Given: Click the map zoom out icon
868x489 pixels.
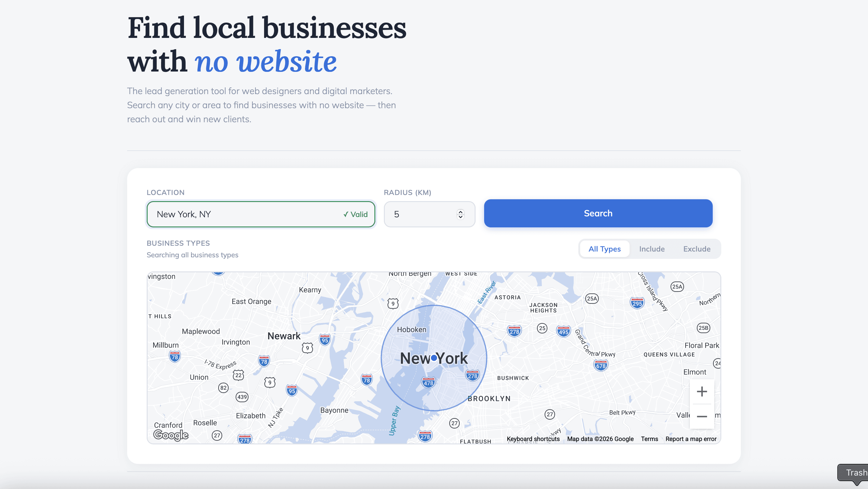Looking at the screenshot, I should tap(702, 417).
